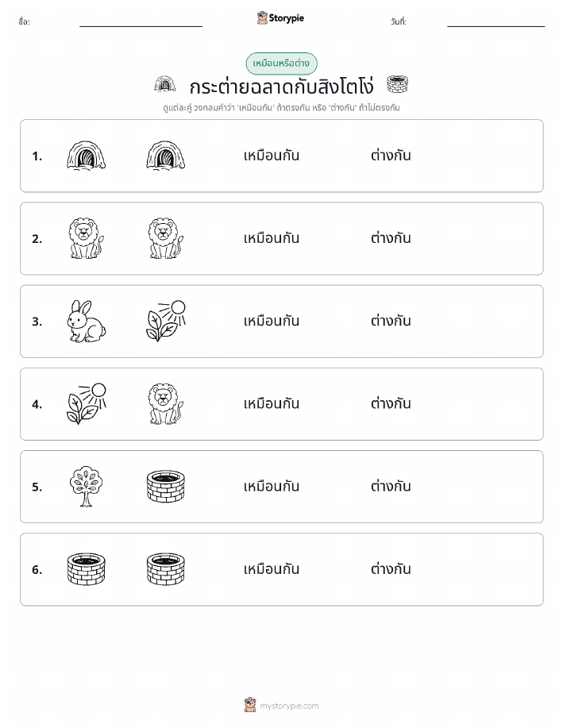Select เหมือนกัน for row 1

coord(272,156)
